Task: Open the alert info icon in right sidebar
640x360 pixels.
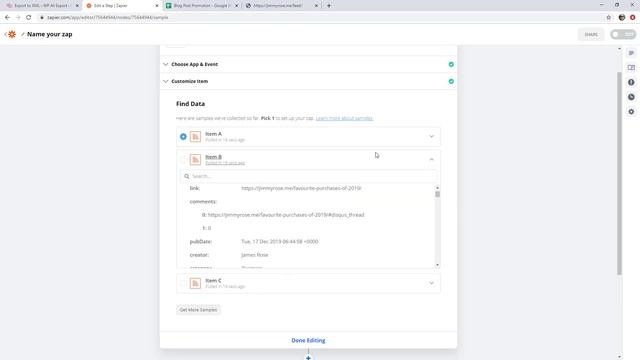Action: 631,82
